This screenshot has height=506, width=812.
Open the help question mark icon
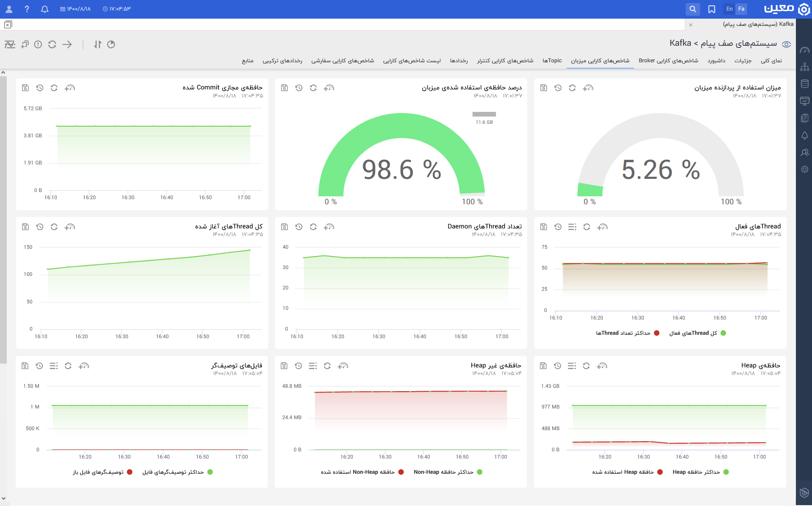(27, 9)
